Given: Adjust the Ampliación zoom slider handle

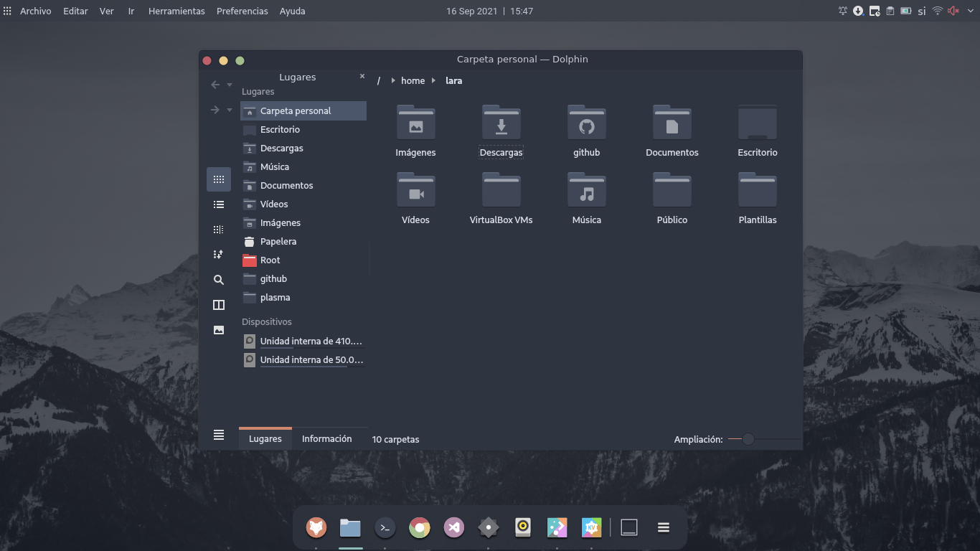Looking at the screenshot, I should (x=748, y=439).
